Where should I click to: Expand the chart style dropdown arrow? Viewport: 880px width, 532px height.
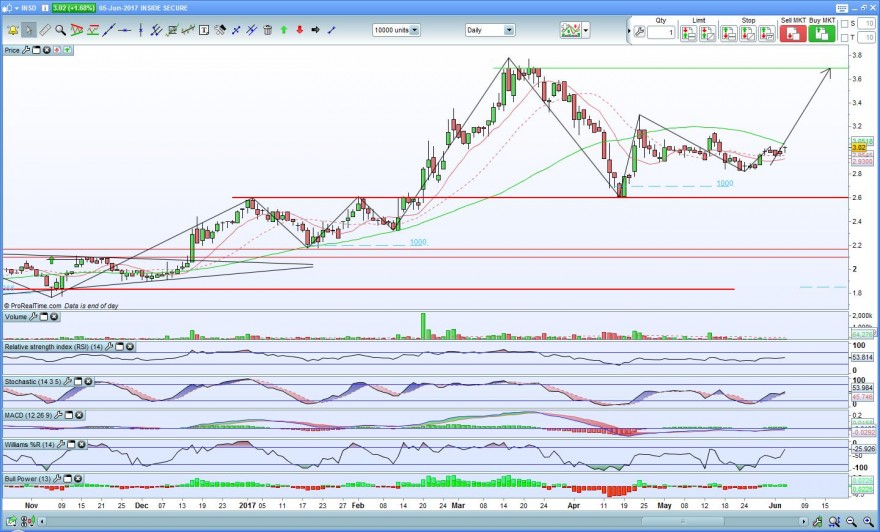[586, 30]
